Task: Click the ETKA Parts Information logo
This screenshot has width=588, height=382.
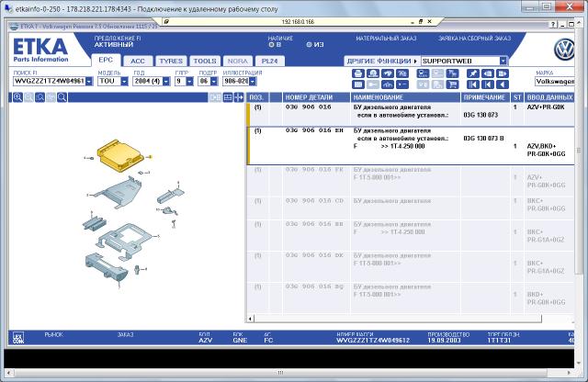Action: (40, 50)
